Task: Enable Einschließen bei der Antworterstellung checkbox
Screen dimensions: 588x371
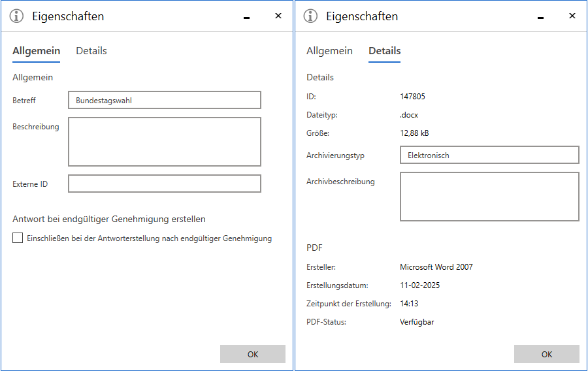Action: 18,238
